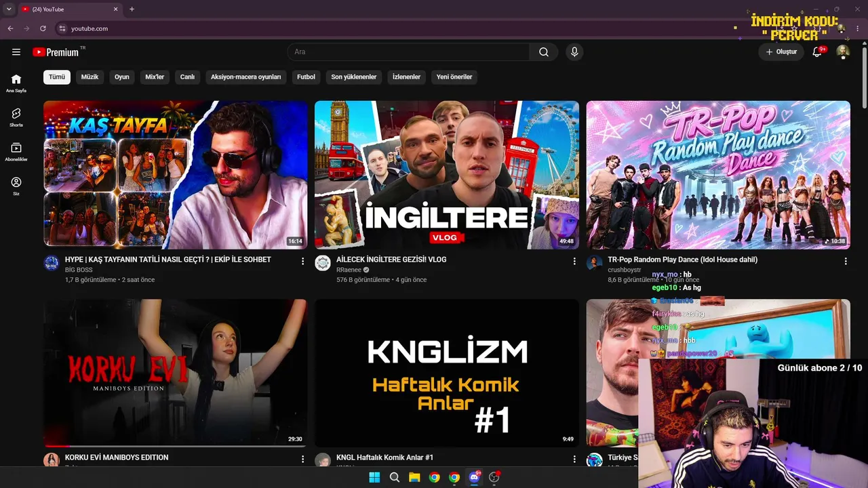Image resolution: width=868 pixels, height=488 pixels.
Task: Open options for AİLECEK İNGİLTERE GEZİSİ video
Action: click(x=574, y=261)
